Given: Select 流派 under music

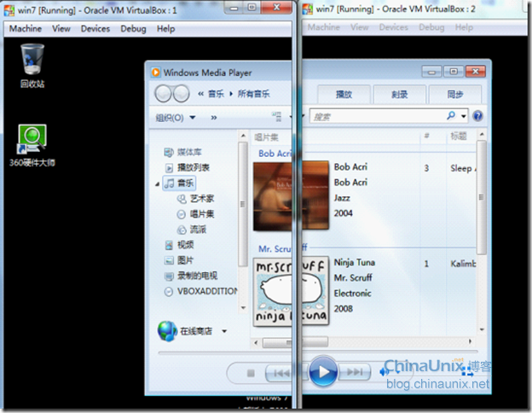Looking at the screenshot, I should tap(192, 230).
